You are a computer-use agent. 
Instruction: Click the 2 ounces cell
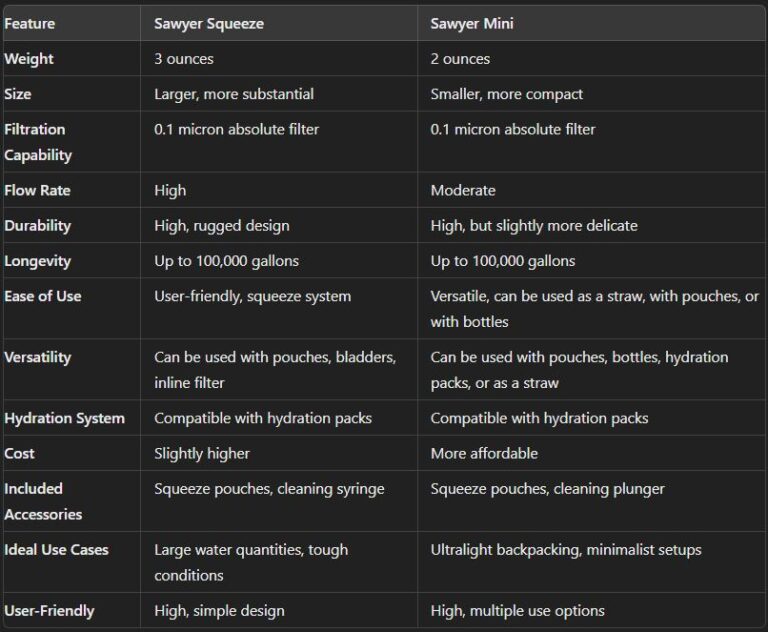pos(460,59)
